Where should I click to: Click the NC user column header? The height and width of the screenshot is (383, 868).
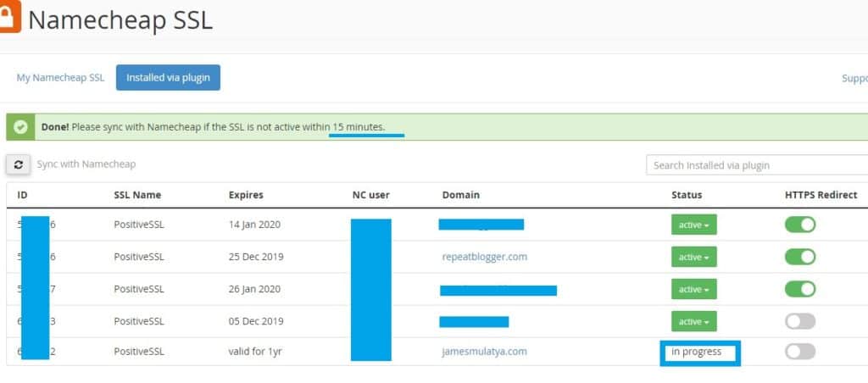click(x=371, y=195)
